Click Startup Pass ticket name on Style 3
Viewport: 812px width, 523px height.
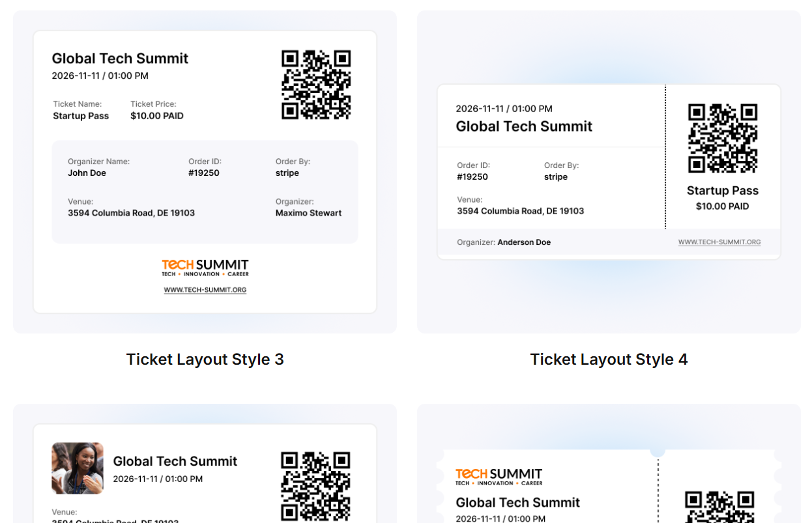click(81, 116)
